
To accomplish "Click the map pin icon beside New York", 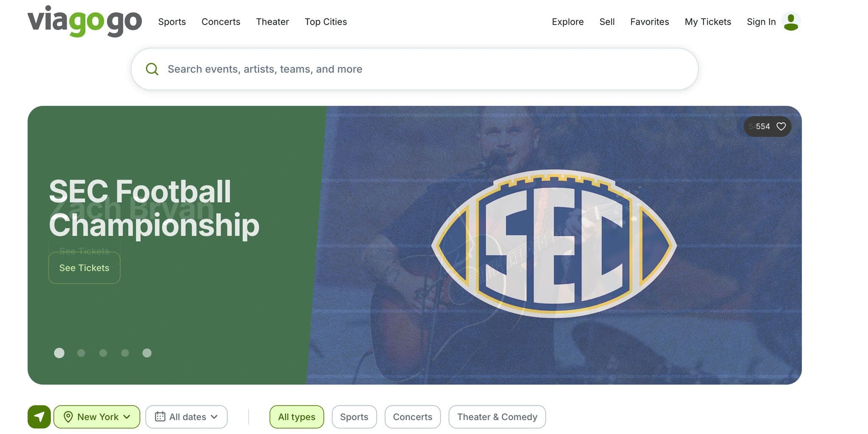I will pos(68,417).
